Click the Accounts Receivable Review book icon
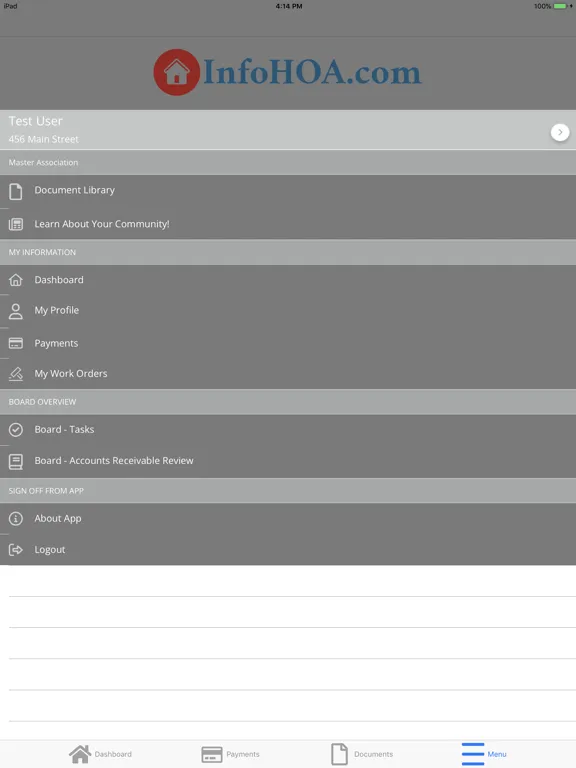The width and height of the screenshot is (576, 768). click(x=16, y=461)
